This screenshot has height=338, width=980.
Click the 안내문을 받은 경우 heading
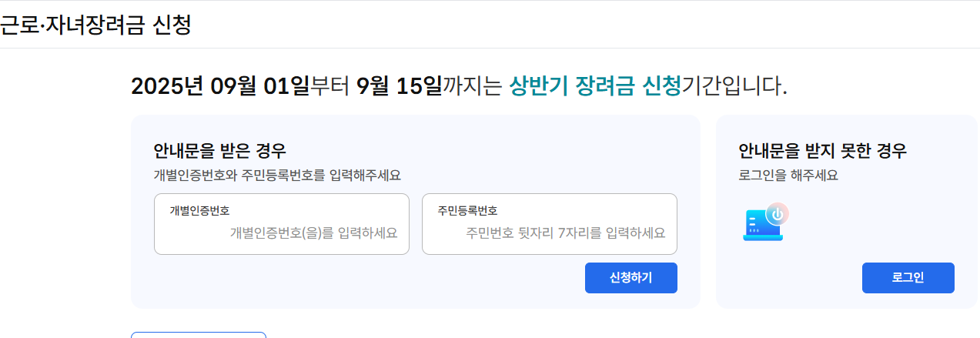(220, 150)
